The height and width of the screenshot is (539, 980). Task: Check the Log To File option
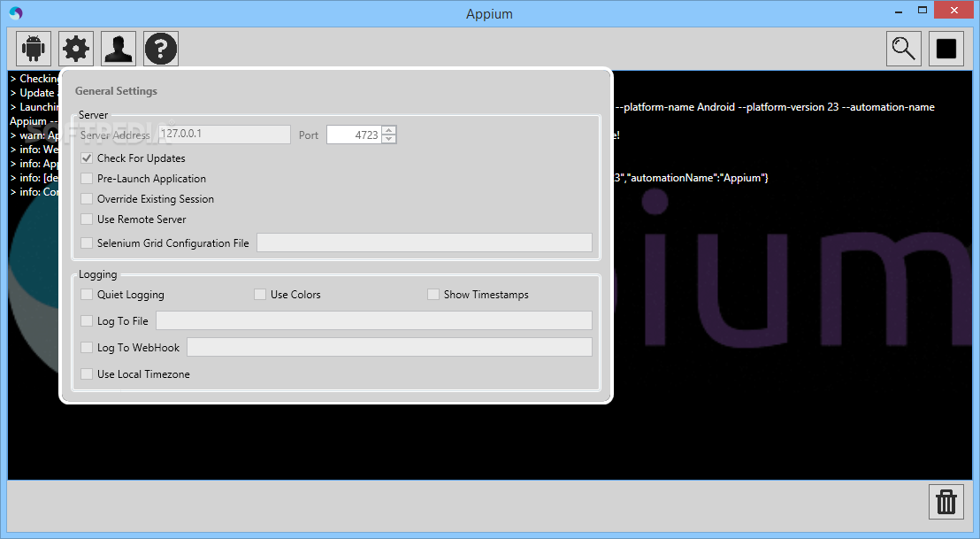[87, 320]
